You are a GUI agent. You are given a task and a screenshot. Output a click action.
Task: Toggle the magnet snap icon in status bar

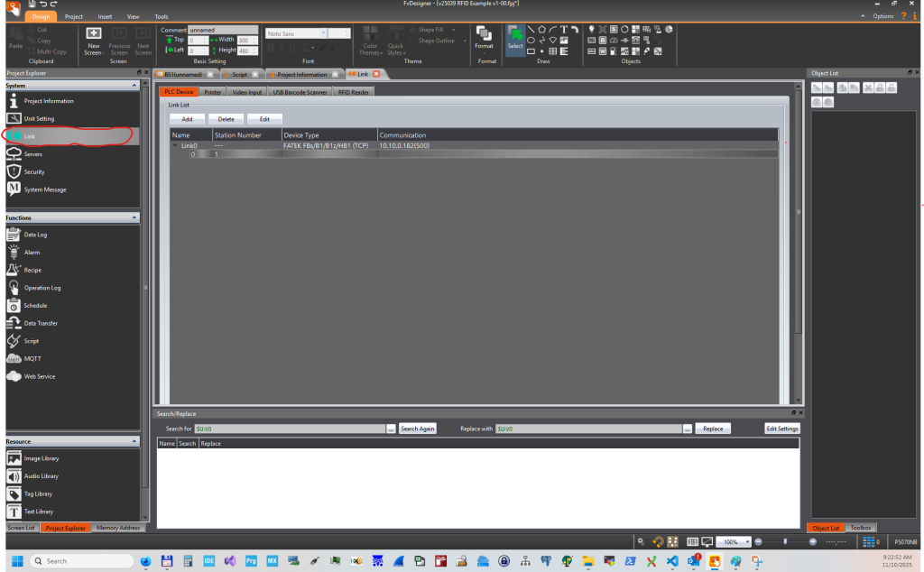point(658,541)
